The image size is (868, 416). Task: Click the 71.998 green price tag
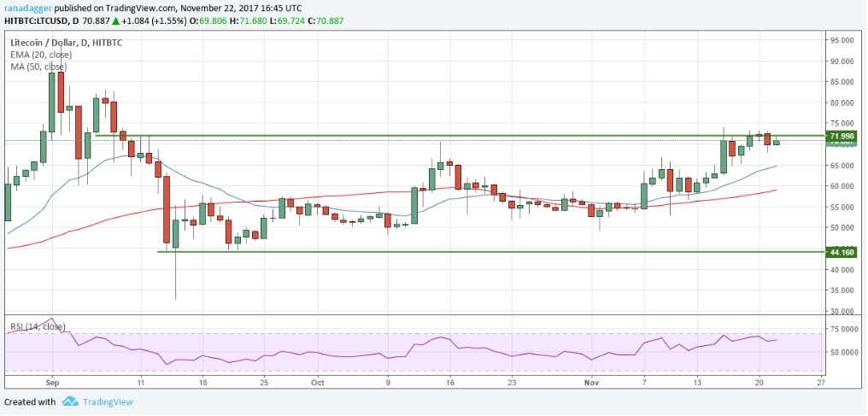842,137
